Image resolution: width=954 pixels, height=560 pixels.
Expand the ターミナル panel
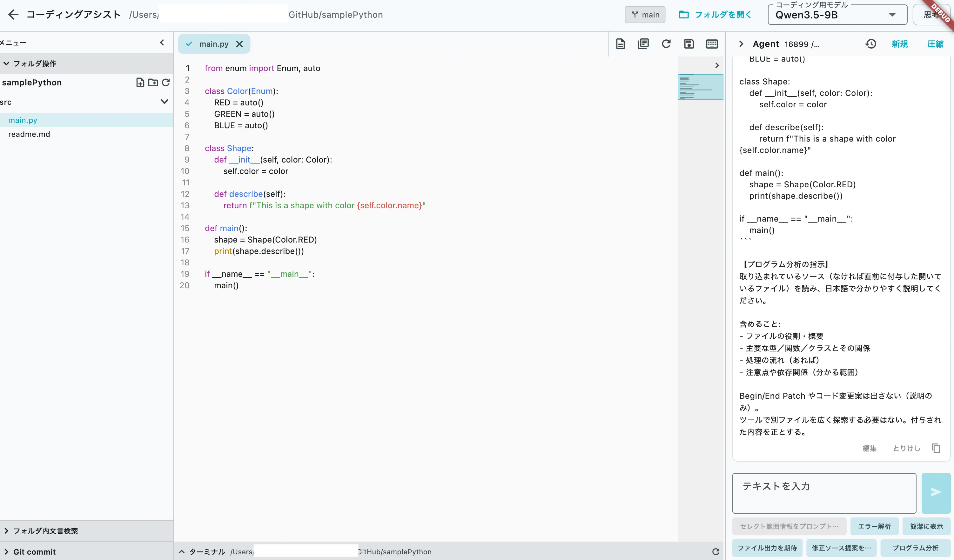click(x=182, y=552)
